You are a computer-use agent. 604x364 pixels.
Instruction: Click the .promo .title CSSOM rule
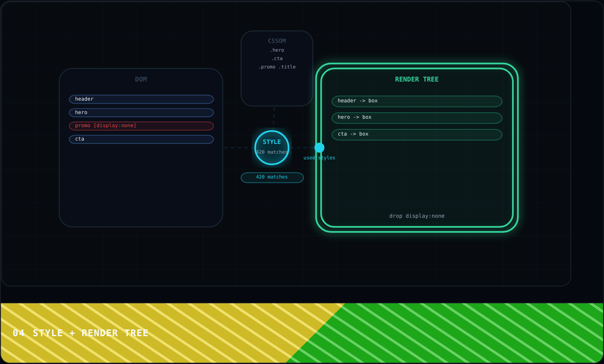(x=277, y=67)
